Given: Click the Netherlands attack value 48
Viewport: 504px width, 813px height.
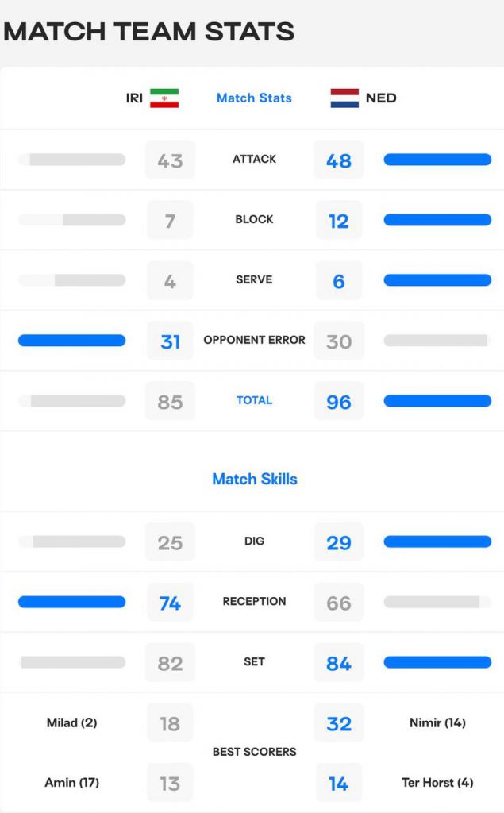Looking at the screenshot, I should click(x=339, y=160).
